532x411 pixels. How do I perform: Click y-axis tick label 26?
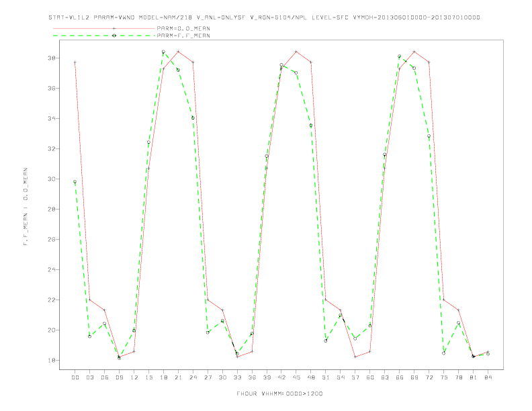50,239
